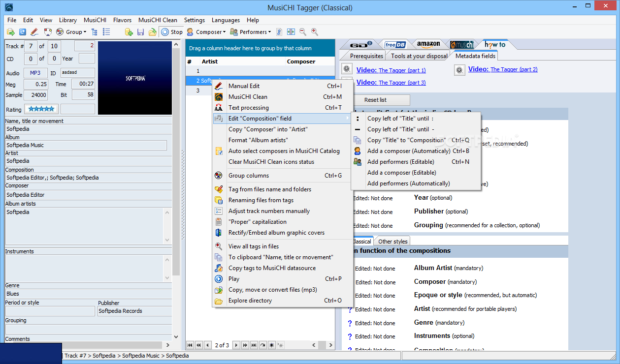Select Tag from files name and folders

point(283,189)
